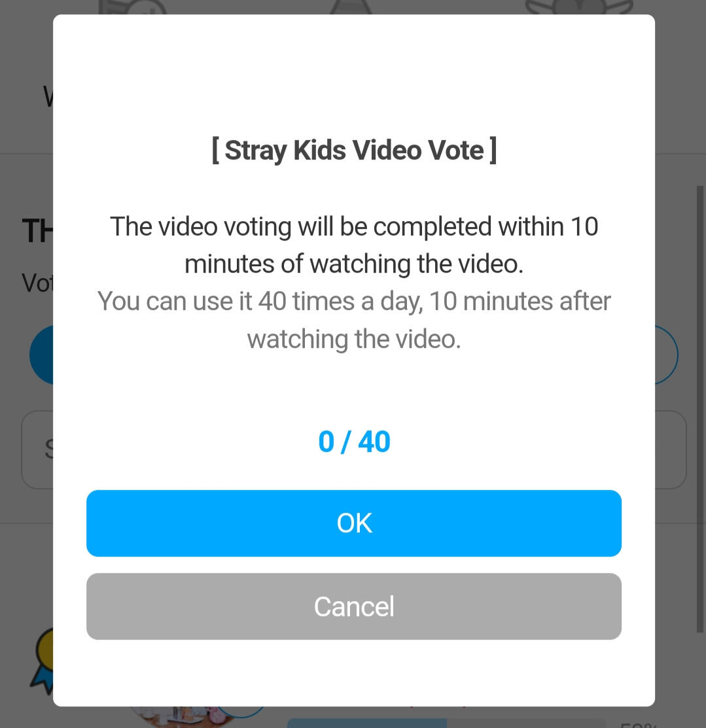The height and width of the screenshot is (728, 706).
Task: Click the gold medal ribbon icon
Action: [43, 661]
